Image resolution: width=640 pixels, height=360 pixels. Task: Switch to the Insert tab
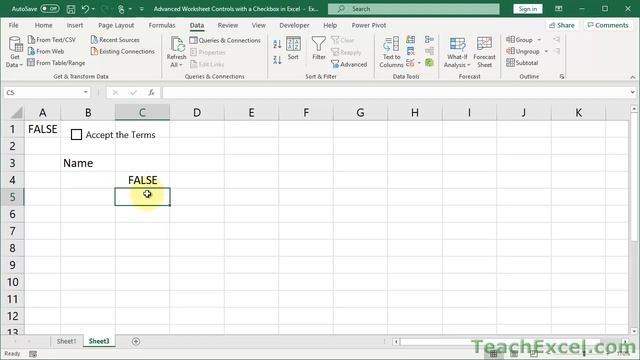tap(75, 25)
